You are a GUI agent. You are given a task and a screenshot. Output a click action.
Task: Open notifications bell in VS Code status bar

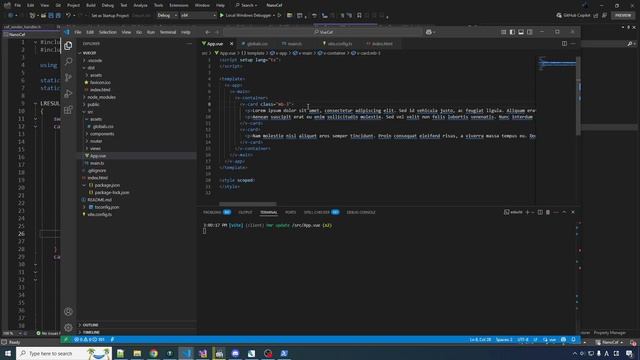click(573, 340)
